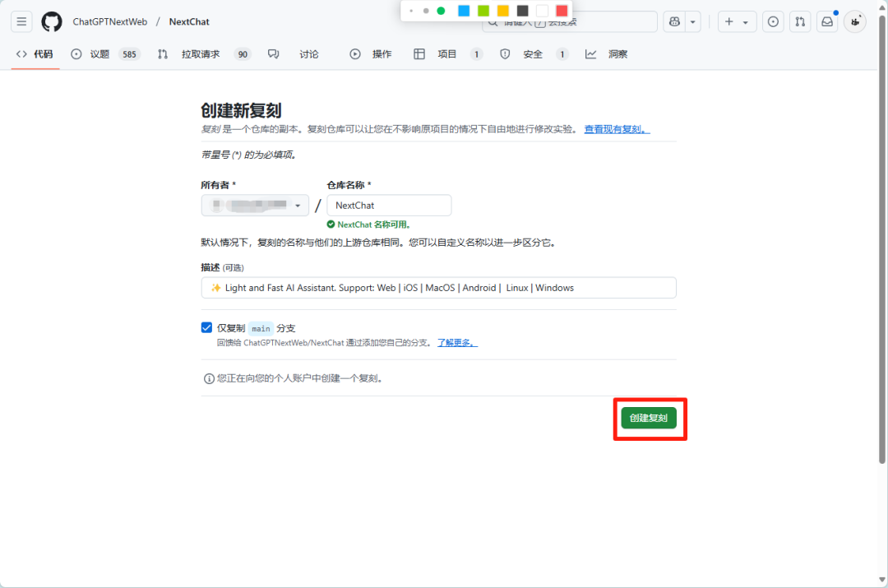Open the user avatar menu
This screenshot has height=588, width=888.
[x=855, y=21]
